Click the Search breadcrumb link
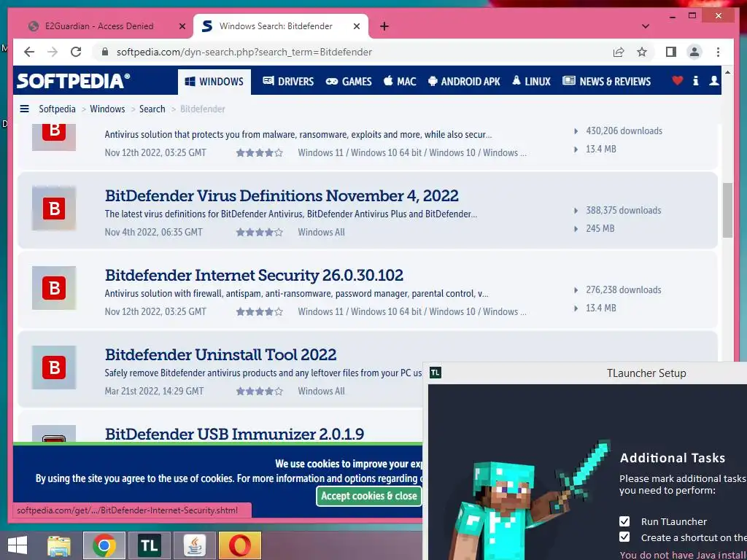747x560 pixels. [152, 109]
